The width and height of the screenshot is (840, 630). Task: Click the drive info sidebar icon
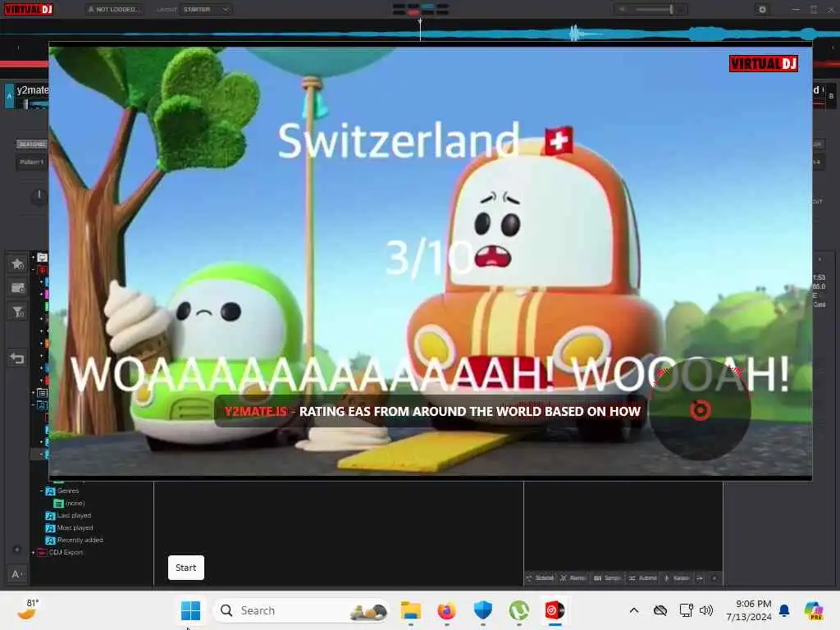tap(17, 288)
